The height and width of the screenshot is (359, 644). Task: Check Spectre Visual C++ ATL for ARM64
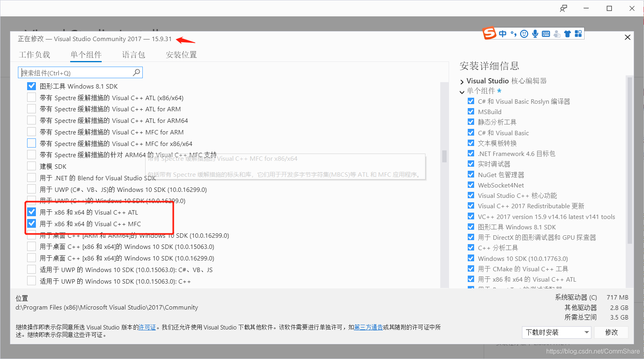click(x=32, y=120)
